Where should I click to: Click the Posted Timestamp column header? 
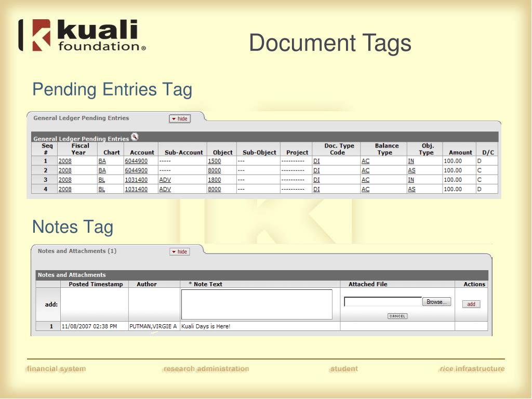96,284
